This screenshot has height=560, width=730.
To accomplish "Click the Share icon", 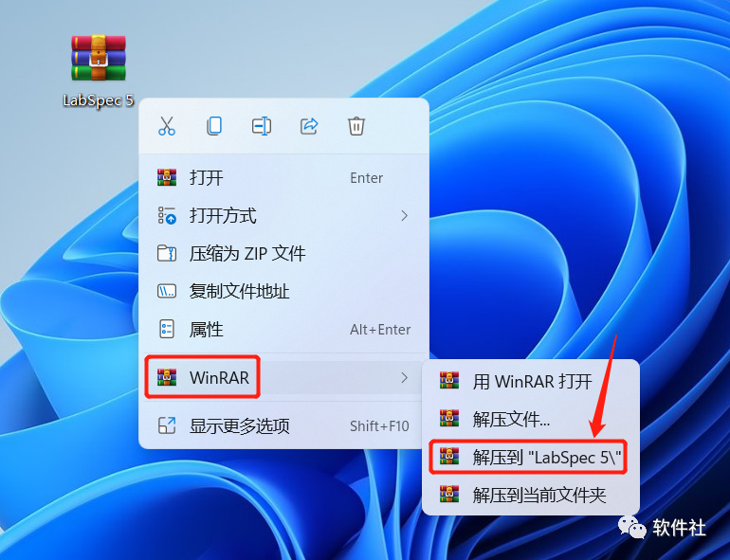I will 309,126.
